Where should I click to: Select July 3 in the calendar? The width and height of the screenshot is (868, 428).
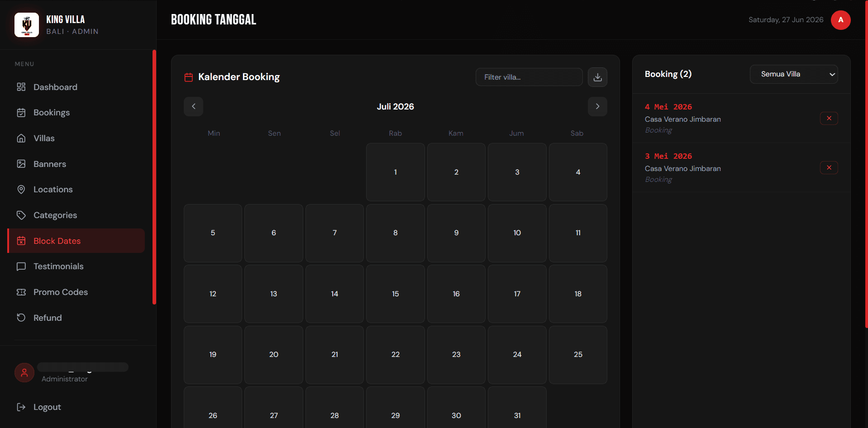tap(517, 172)
